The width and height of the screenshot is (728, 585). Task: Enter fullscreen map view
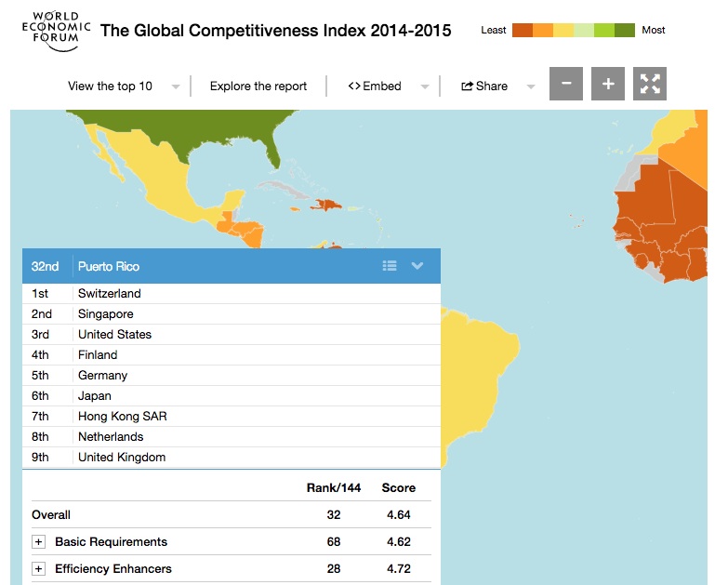pos(650,84)
